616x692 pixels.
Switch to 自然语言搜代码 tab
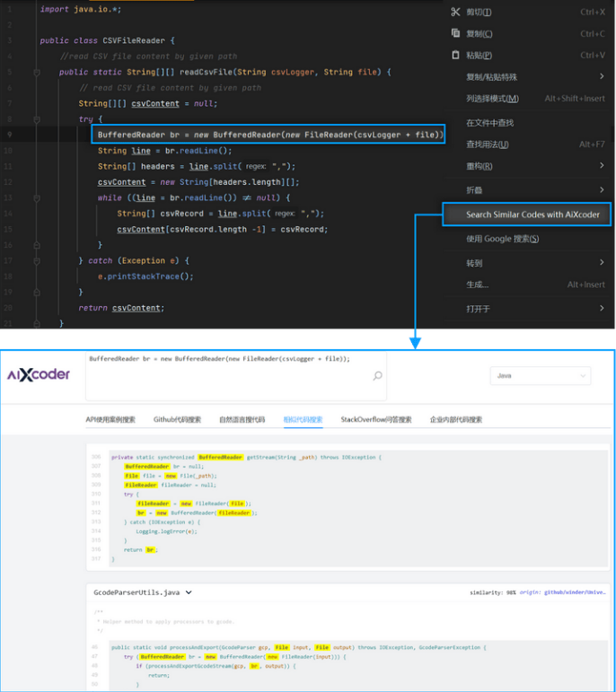(x=242, y=419)
